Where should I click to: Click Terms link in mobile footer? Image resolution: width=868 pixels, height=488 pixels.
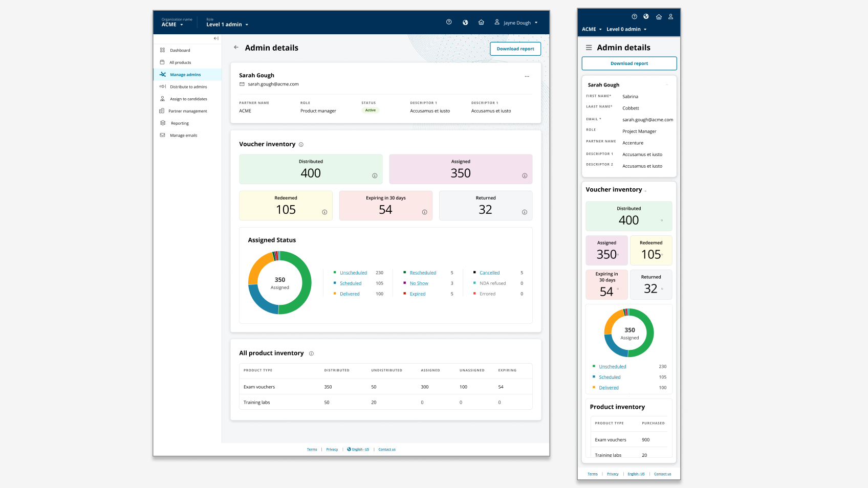click(593, 474)
